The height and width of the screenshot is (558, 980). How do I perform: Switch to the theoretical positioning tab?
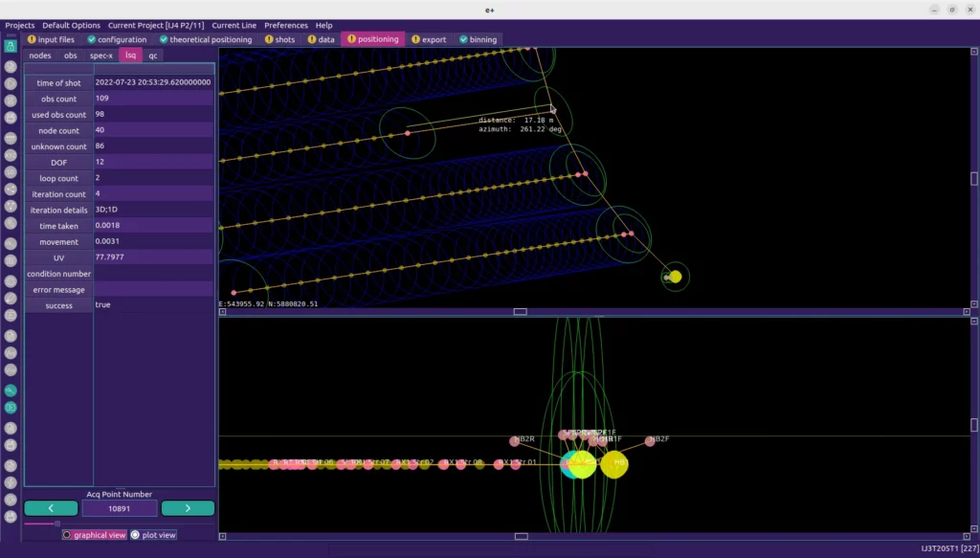(206, 39)
